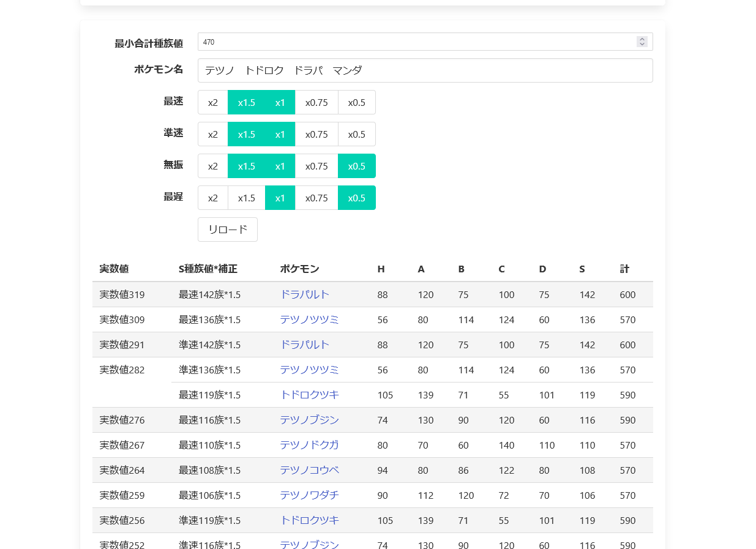Click the 最速136族*1.5 cell
Viewport: 756px width, 549px height.
coord(222,319)
